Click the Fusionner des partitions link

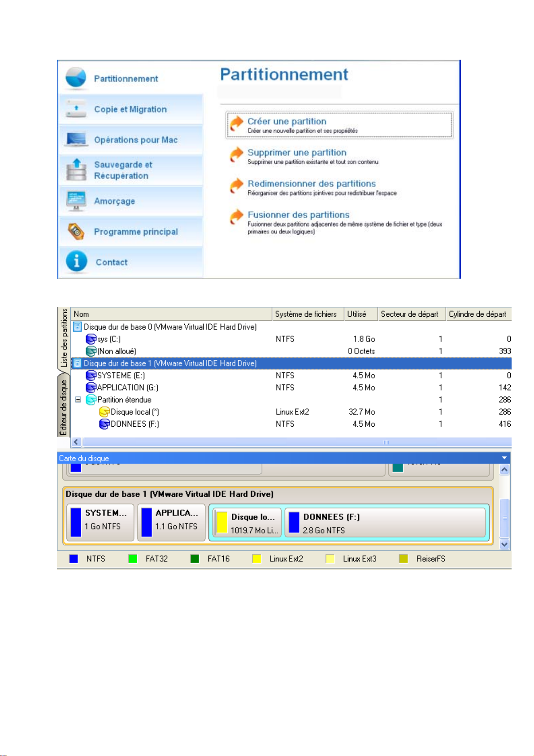[x=298, y=215]
